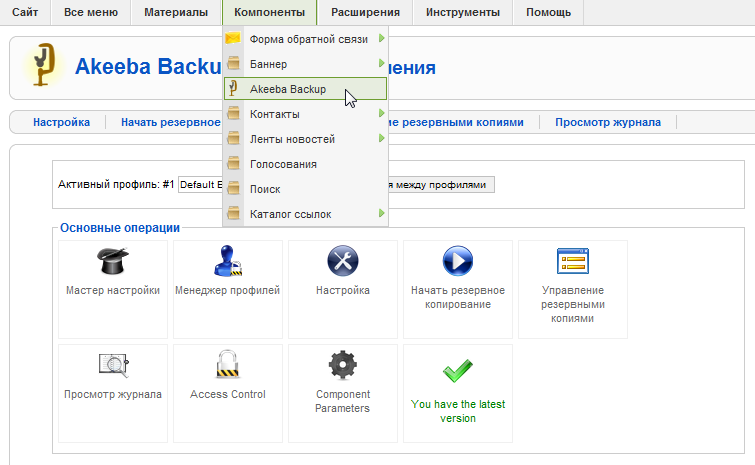Image resolution: width=755 pixels, height=465 pixels.
Task: Open the Настройка toolbar link
Action: tap(62, 122)
